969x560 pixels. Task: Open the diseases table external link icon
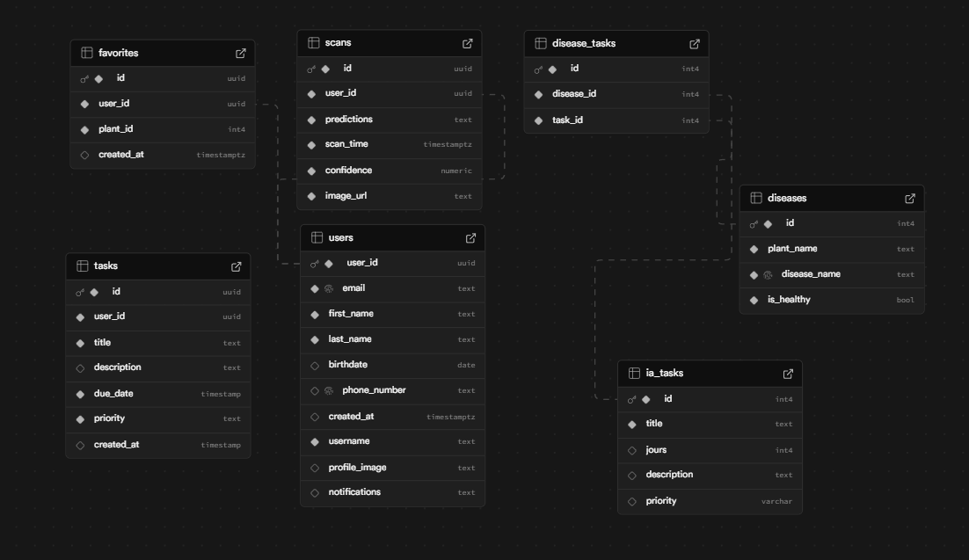tap(910, 199)
